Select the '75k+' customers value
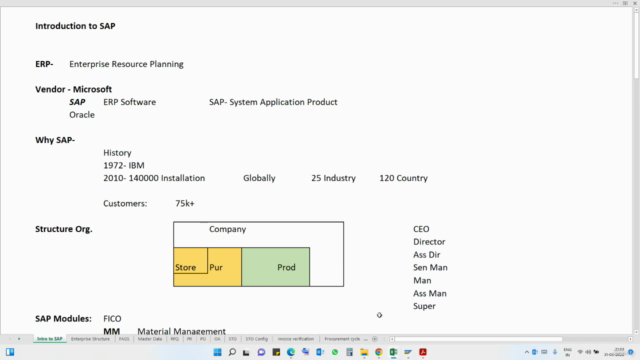The height and width of the screenshot is (360, 640). pos(184,203)
